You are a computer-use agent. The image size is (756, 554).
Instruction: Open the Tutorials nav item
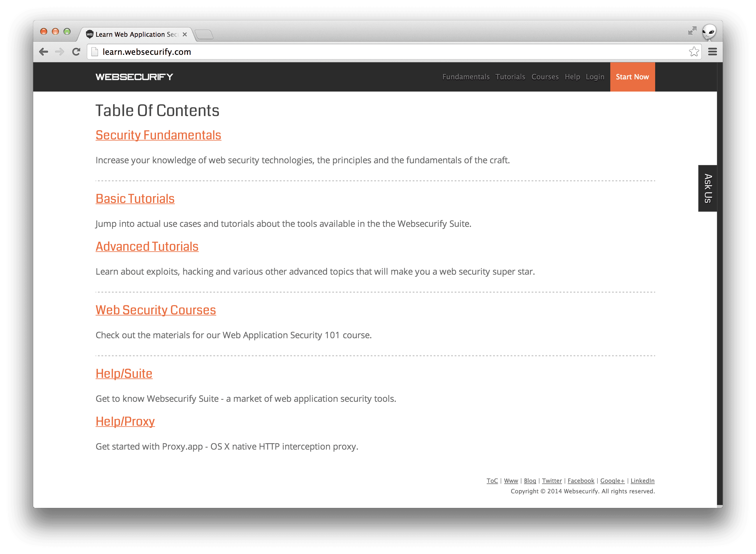(510, 77)
